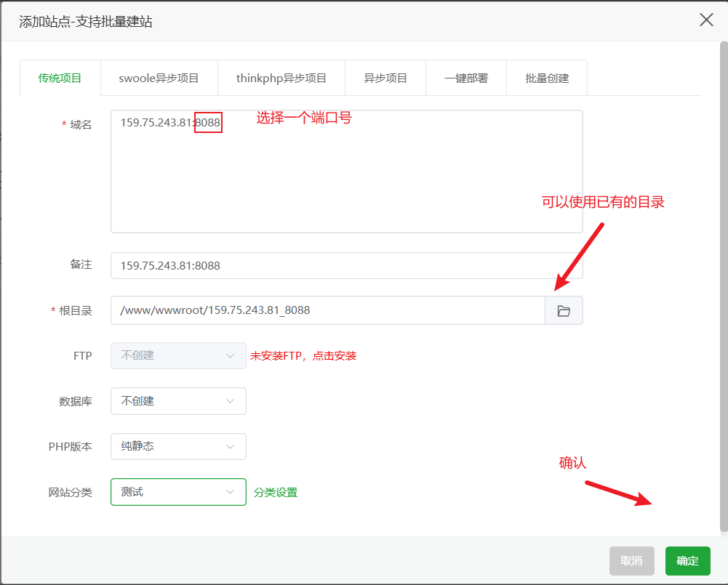Expand the PHP版本 selector showing 纯静态
The width and height of the screenshot is (728, 585).
tap(178, 446)
